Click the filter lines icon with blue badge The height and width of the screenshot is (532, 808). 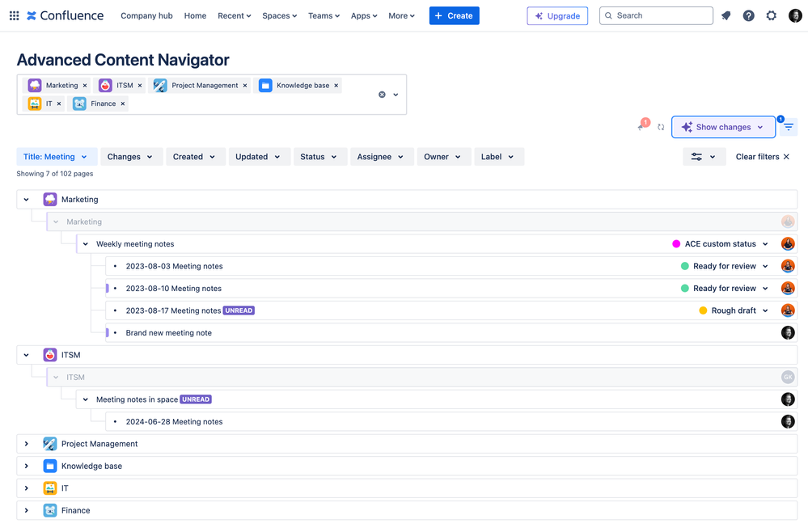click(789, 127)
